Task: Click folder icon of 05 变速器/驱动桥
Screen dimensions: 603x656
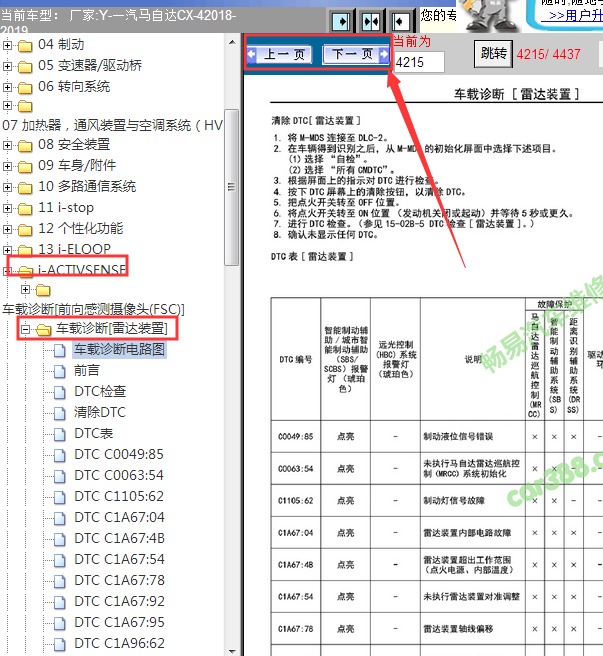Action: [x=25, y=66]
